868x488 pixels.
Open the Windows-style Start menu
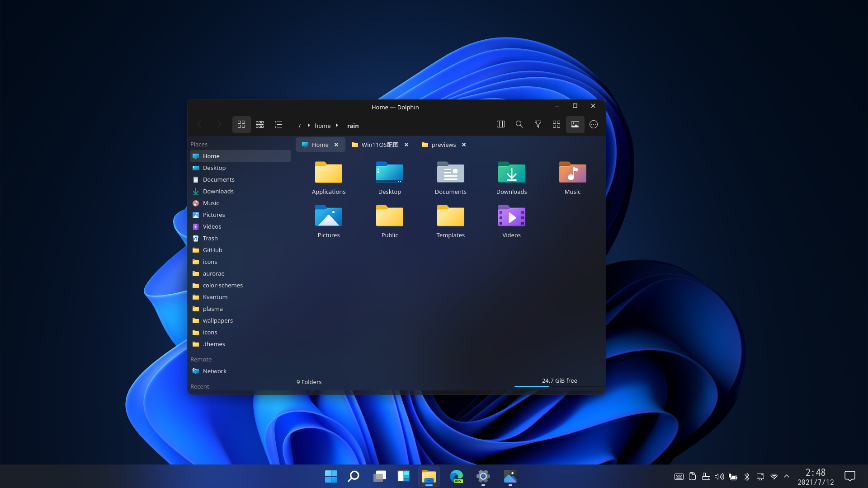331,476
